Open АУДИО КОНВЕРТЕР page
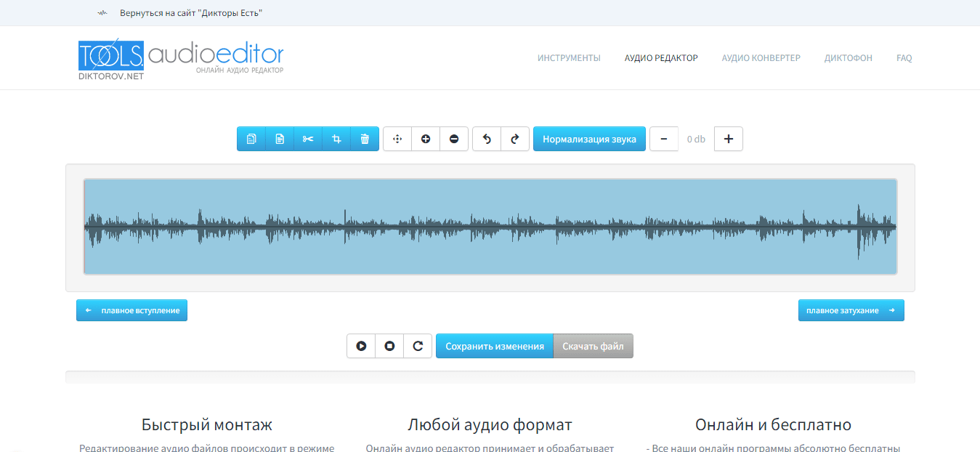This screenshot has height=452, width=980. click(761, 57)
